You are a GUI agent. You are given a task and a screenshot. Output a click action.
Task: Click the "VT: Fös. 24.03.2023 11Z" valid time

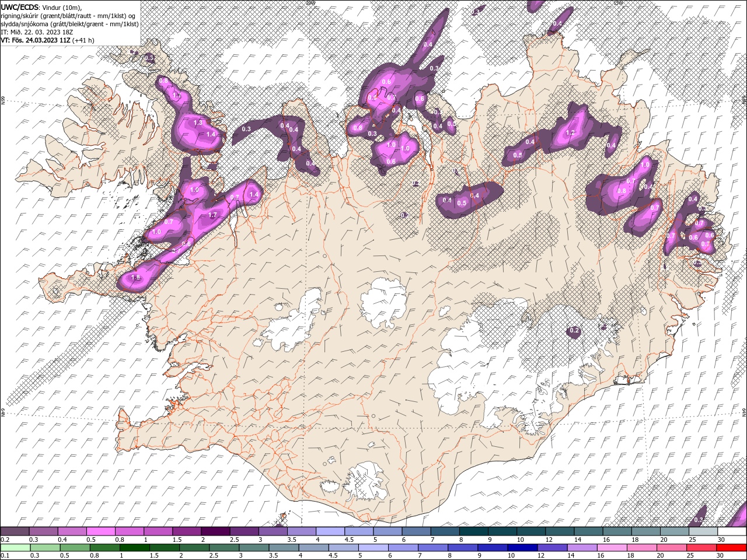[36, 40]
